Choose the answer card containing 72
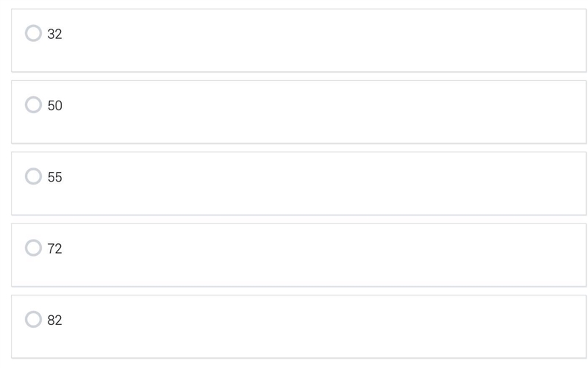 point(299,255)
